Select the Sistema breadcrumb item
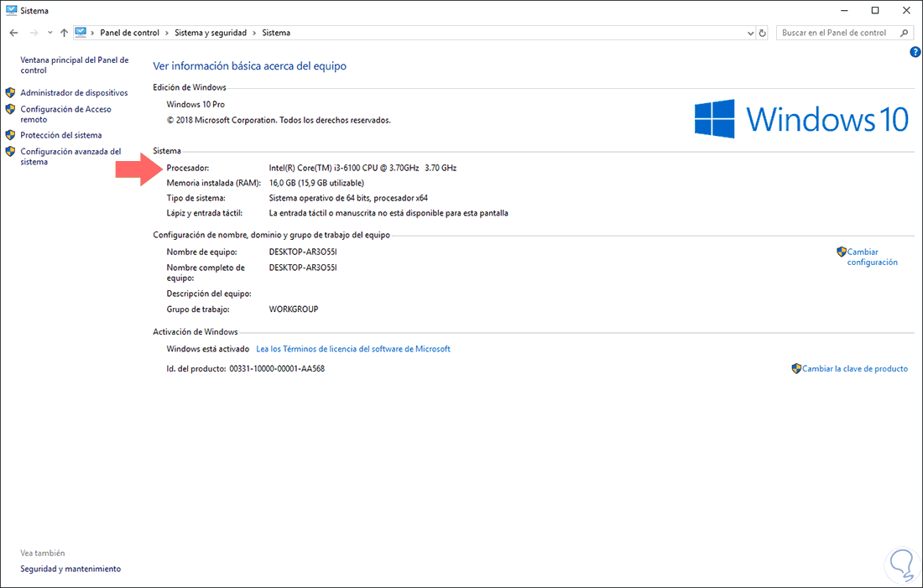The width and height of the screenshot is (923, 588). pos(276,33)
